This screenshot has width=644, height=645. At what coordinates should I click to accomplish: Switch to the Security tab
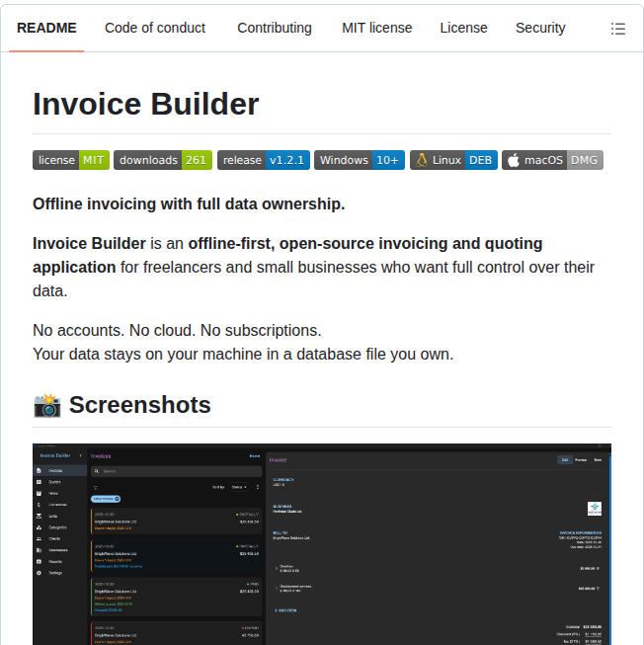click(540, 28)
